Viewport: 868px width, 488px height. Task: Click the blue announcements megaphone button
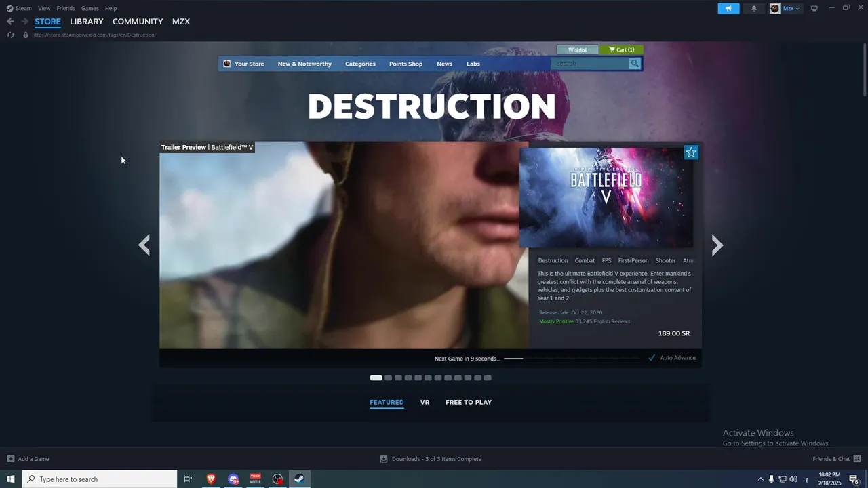728,9
